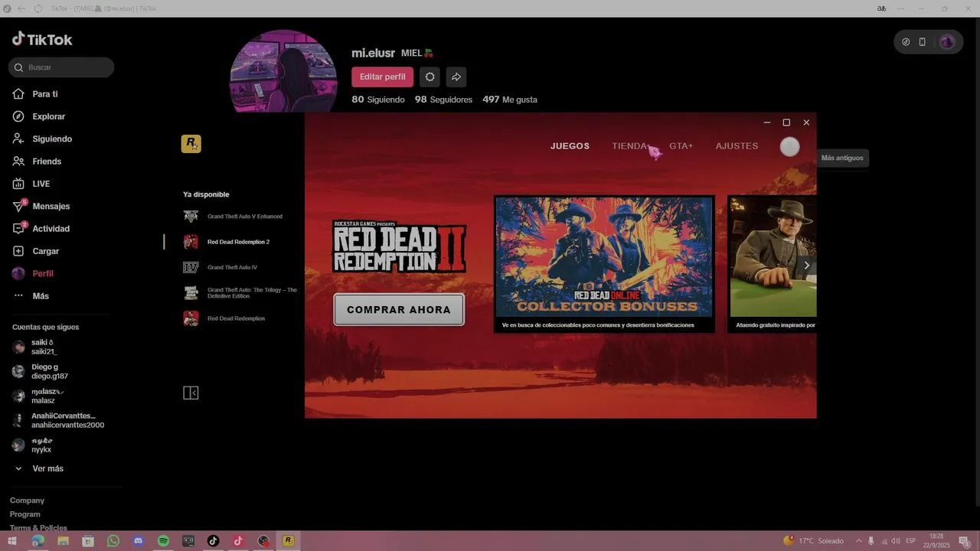Open the Windows Start menu
The image size is (980, 551).
[x=12, y=541]
